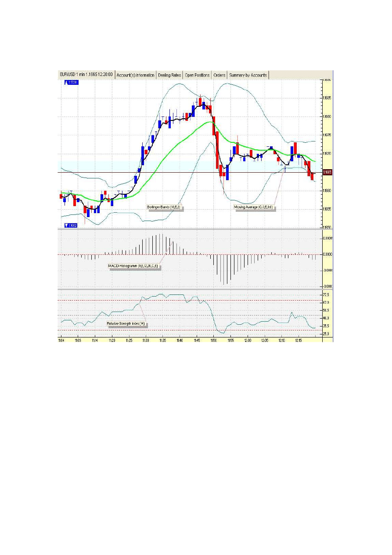Click the blue down-arrow low price marker
This screenshot has width=392, height=555.
pos(71,225)
